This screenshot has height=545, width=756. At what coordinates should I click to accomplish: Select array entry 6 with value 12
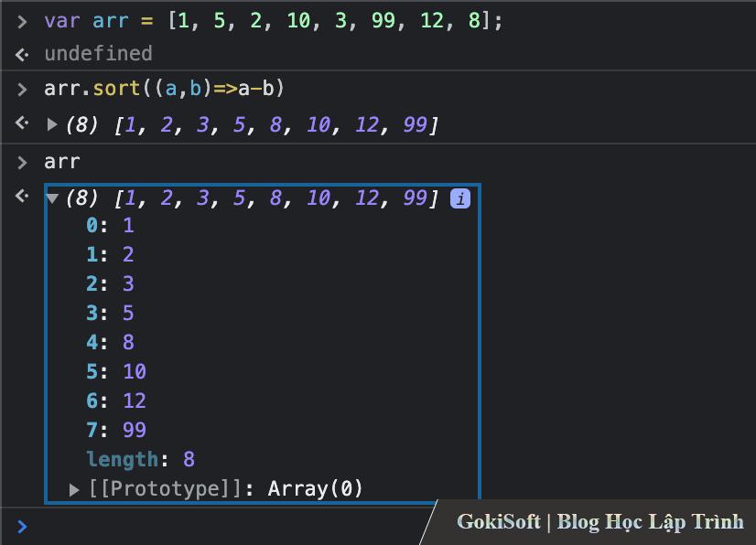pyautogui.click(x=116, y=401)
